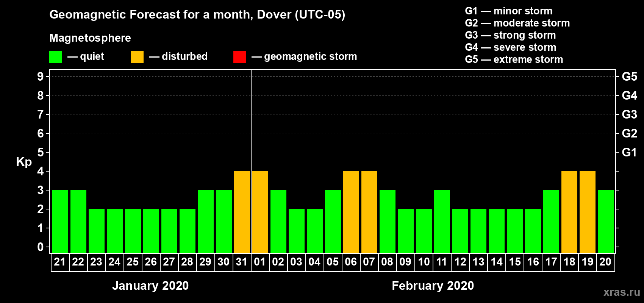Click Kp value 5 on axis
This screenshot has width=644, height=303.
point(41,152)
